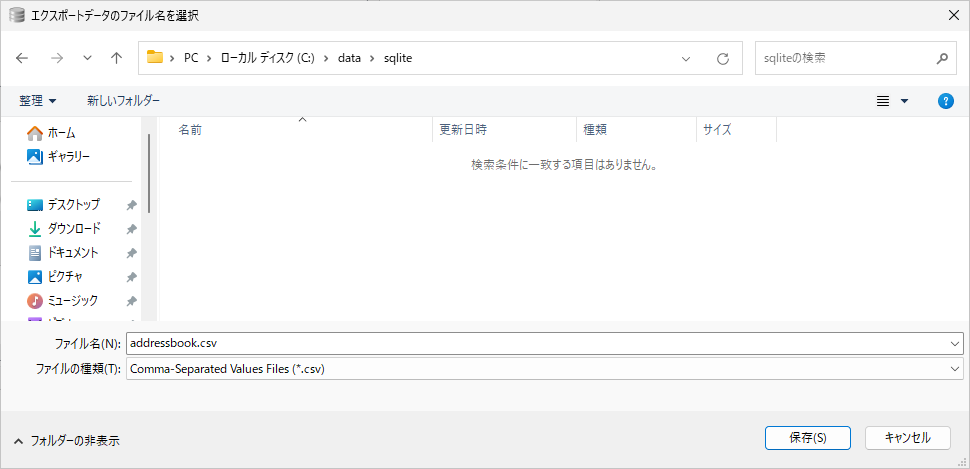Expand the address bar previous locations dropdown

tap(686, 59)
